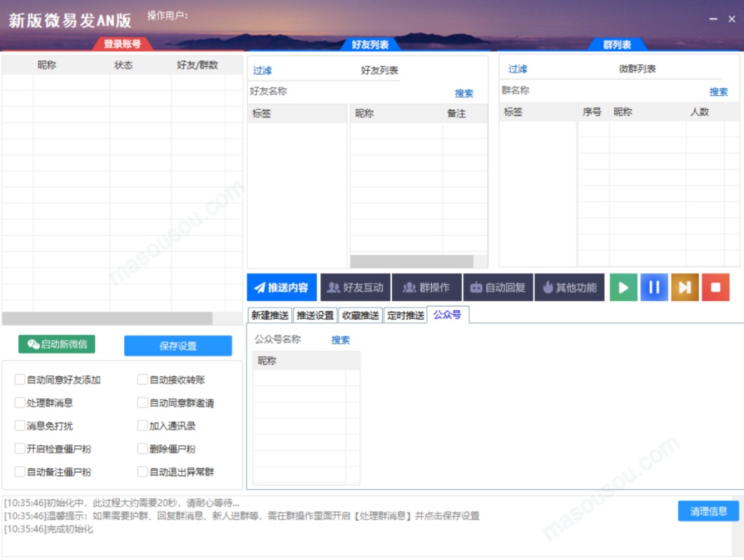Click 人数 column header in group list
This screenshot has width=744, height=560.
click(x=699, y=112)
